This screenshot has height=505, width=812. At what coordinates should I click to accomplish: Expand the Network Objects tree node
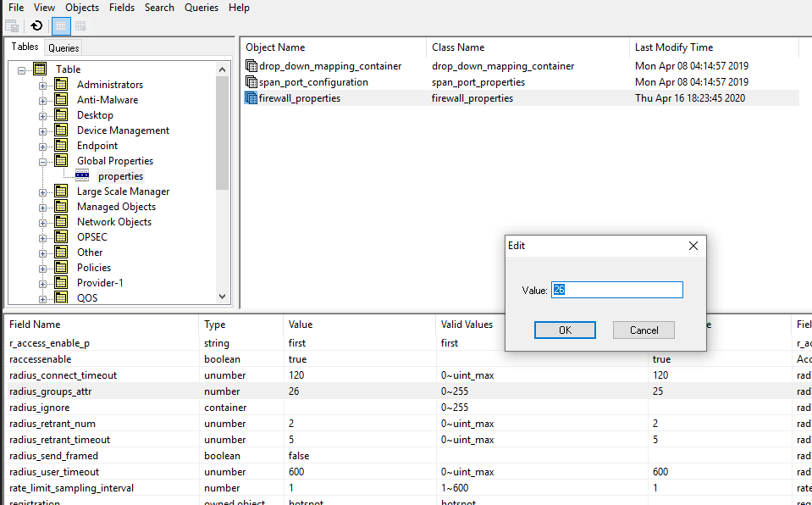[x=42, y=223]
